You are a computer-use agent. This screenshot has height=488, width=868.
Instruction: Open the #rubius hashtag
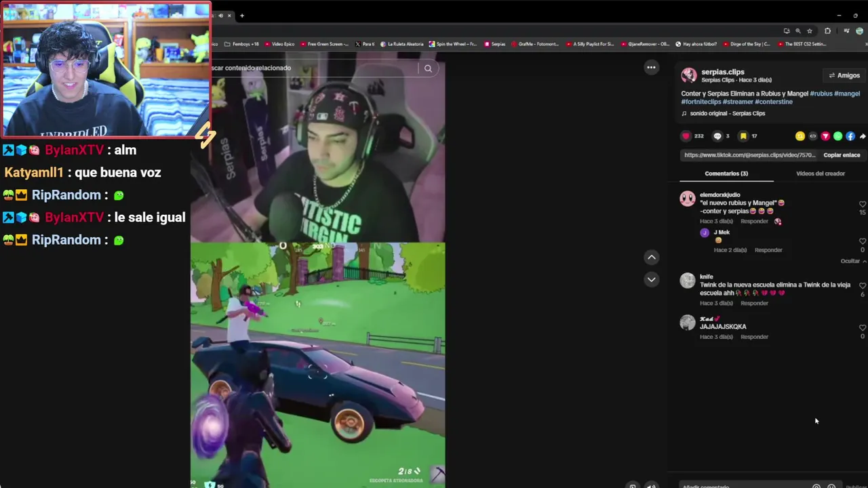tap(821, 94)
